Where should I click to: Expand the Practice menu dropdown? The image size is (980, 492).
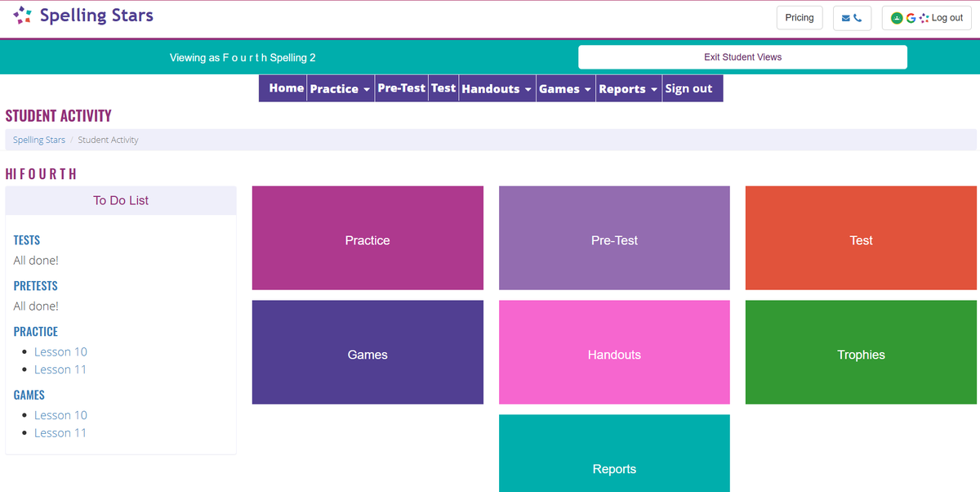point(340,88)
